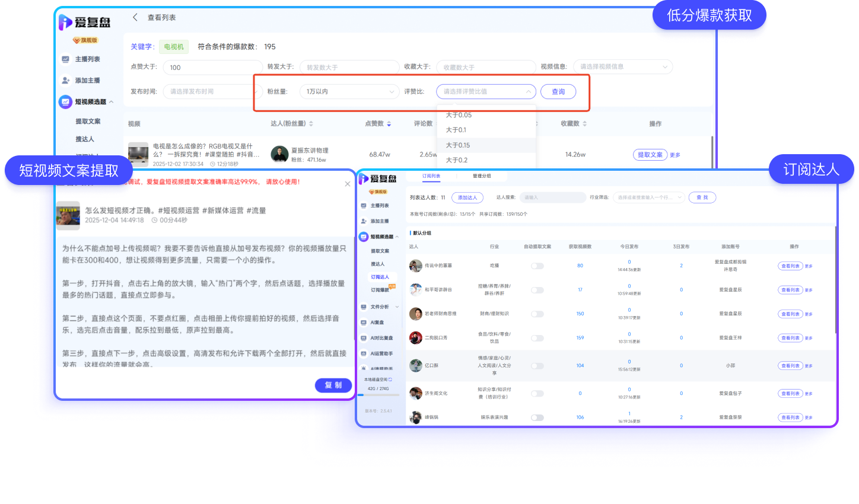This screenshot has width=859, height=504.
Task: Click the AI复盘 icon in lower sidebar
Action: (364, 323)
